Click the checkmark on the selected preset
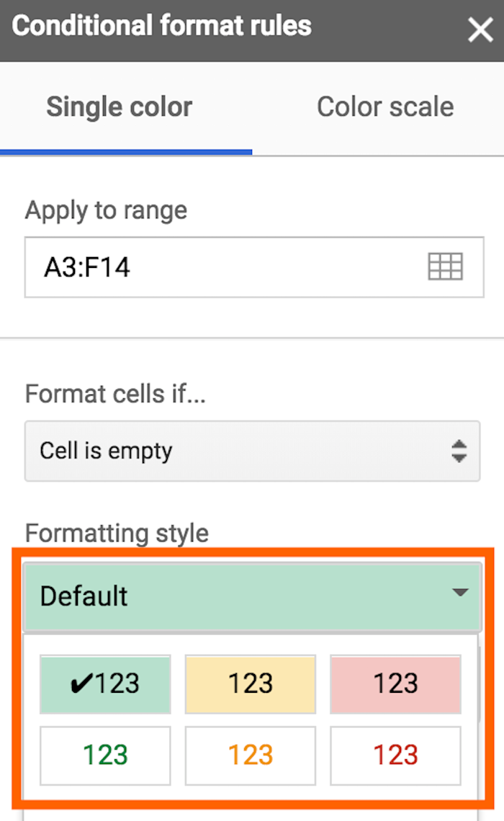This screenshot has width=504, height=821. 81,683
